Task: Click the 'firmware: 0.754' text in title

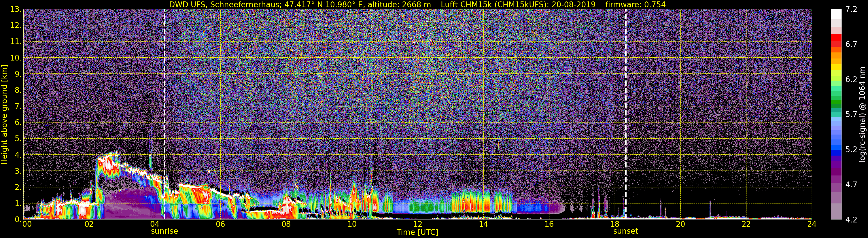Action: pos(635,4)
